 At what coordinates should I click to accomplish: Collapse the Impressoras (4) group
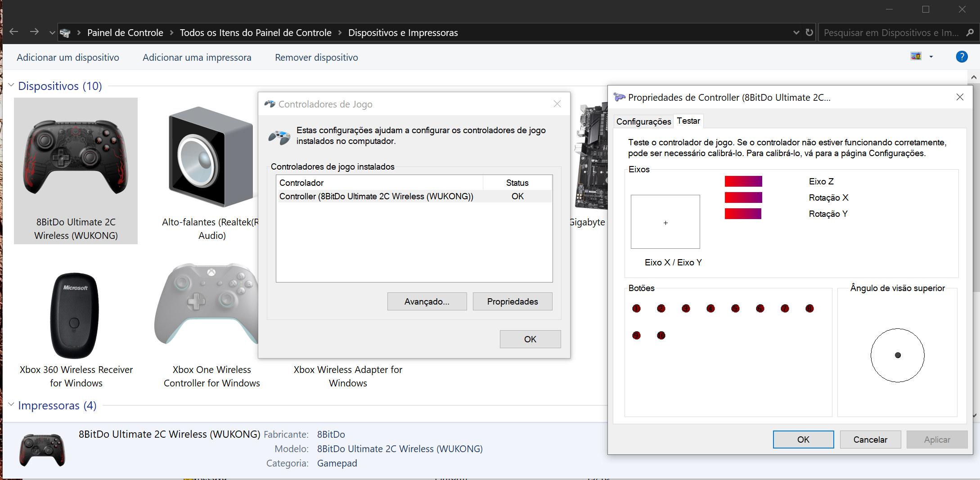coord(11,404)
